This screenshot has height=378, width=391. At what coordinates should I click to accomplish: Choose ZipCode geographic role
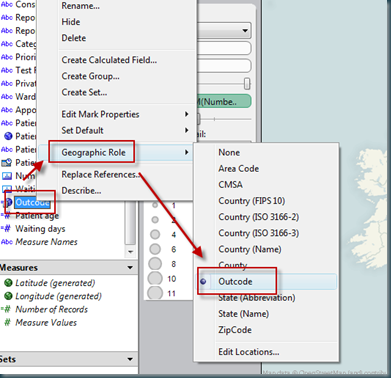click(235, 330)
